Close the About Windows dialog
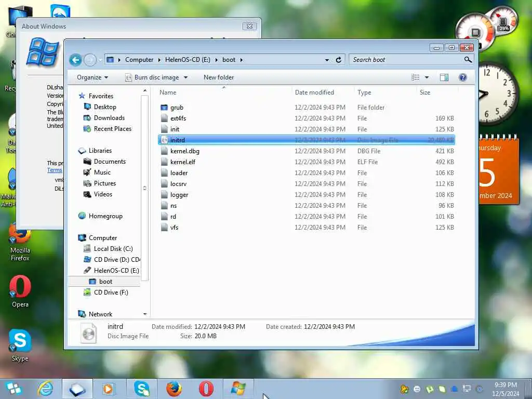 pos(249,26)
